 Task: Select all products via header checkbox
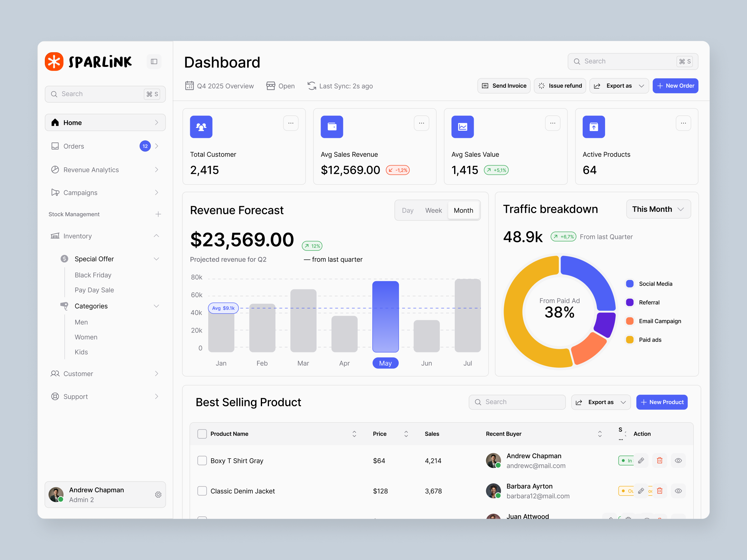(x=202, y=434)
